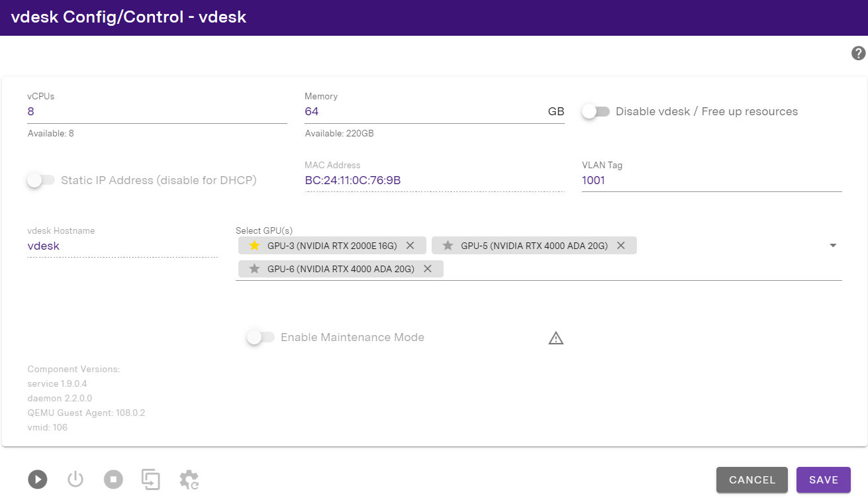Click the power shutdown icon

point(75,479)
